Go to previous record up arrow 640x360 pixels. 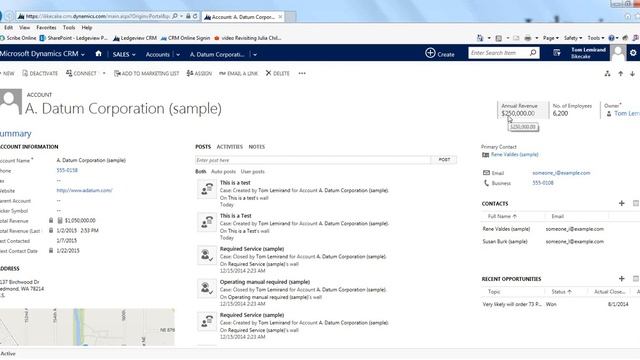tap(620, 73)
